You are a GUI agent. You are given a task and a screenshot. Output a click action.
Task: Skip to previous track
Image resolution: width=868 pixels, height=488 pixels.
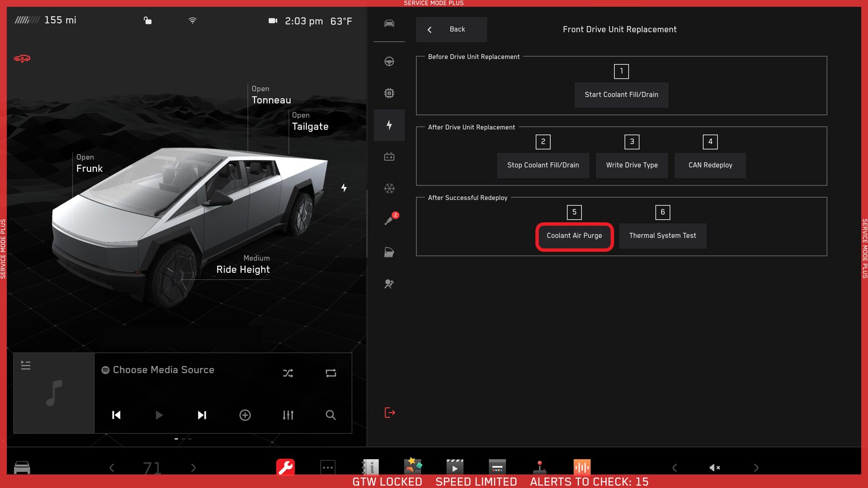[116, 415]
